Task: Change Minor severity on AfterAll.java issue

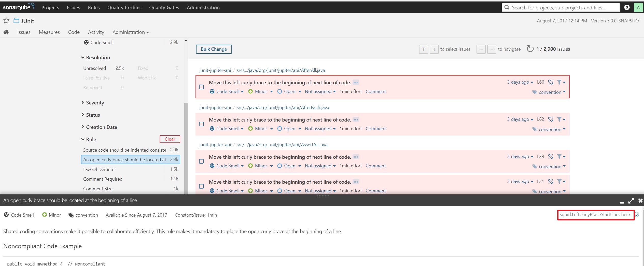Action: pos(261,91)
